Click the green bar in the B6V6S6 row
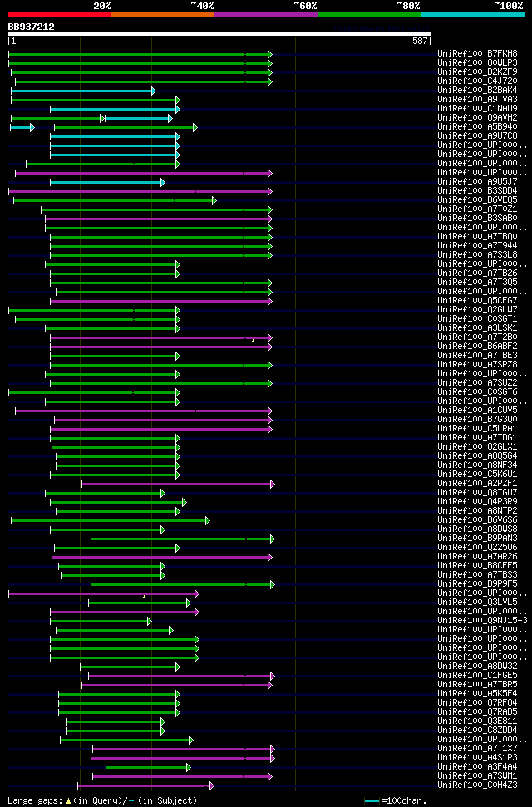The height and width of the screenshot is (807, 532). [111, 521]
